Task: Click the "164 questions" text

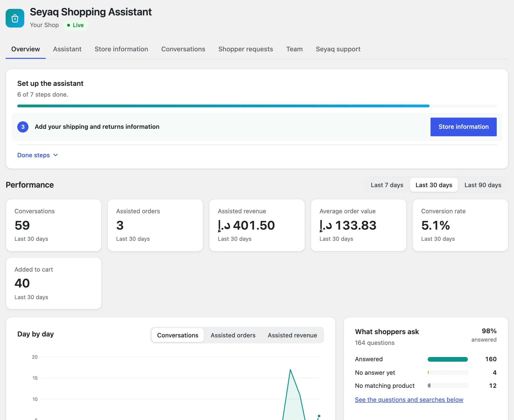Action: pyautogui.click(x=375, y=343)
